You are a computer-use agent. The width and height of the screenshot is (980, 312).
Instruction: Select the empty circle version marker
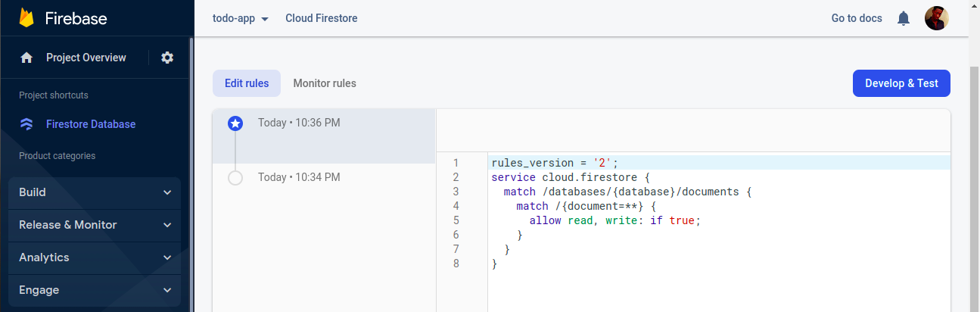(x=235, y=178)
